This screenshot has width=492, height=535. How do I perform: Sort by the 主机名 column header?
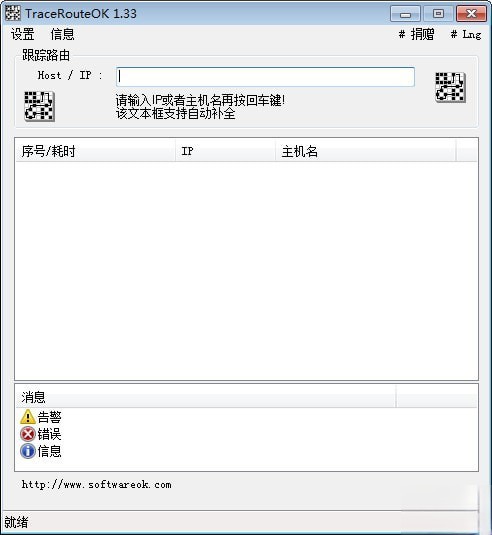(x=366, y=151)
